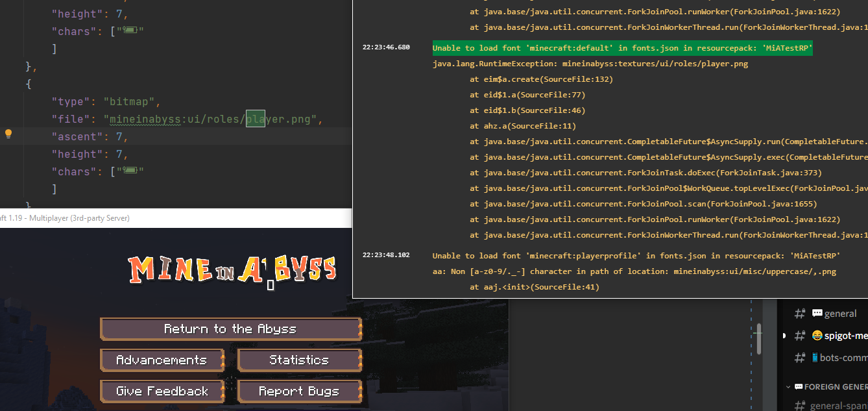
Task: Click the ForkJoinTask.doExec stack trace line
Action: pyautogui.click(x=645, y=173)
